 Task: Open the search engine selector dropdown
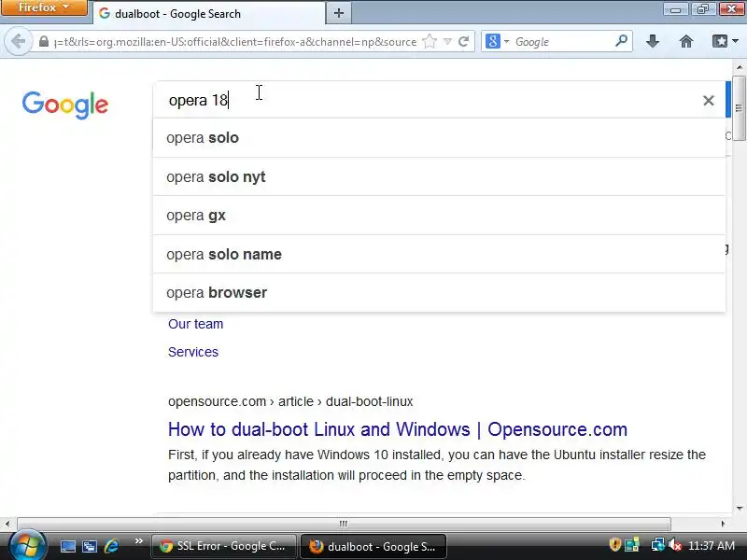(497, 42)
